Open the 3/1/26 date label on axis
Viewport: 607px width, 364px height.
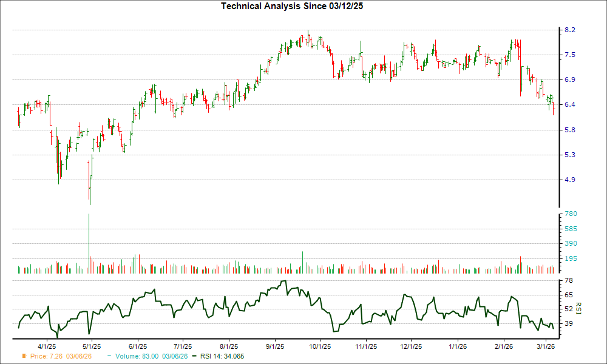click(546, 345)
